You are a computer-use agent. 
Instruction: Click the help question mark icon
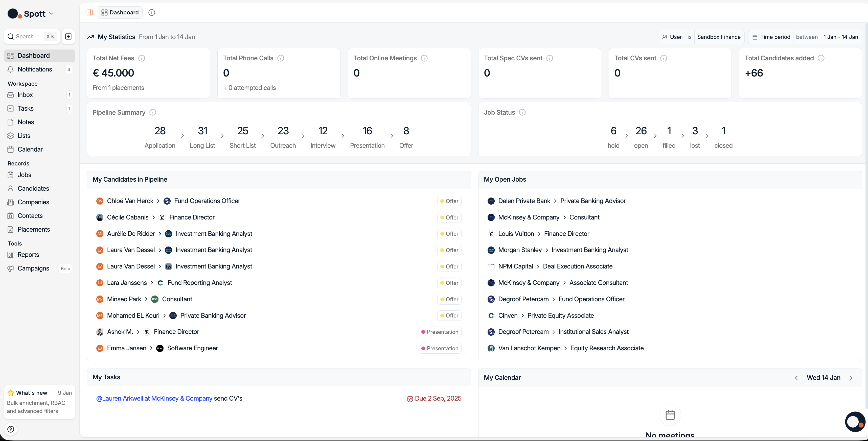[10, 429]
